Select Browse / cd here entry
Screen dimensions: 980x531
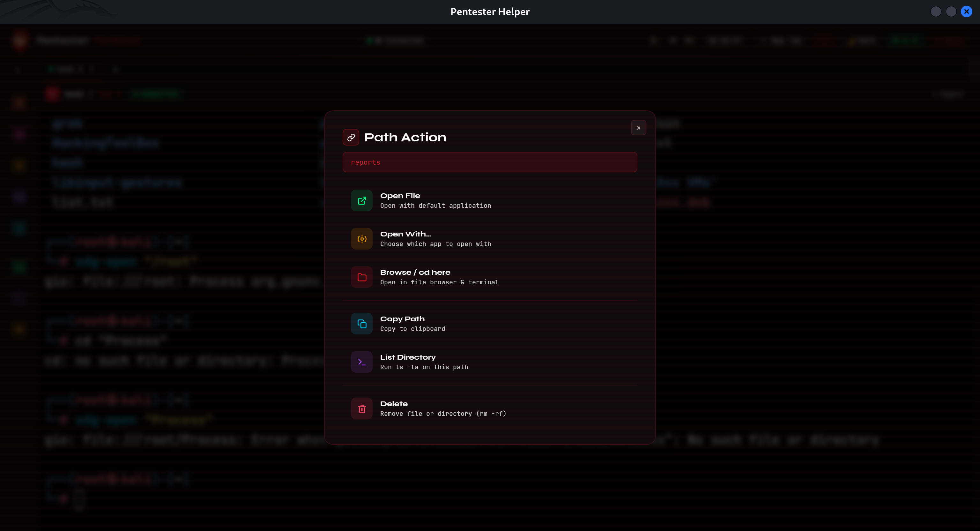click(415, 272)
